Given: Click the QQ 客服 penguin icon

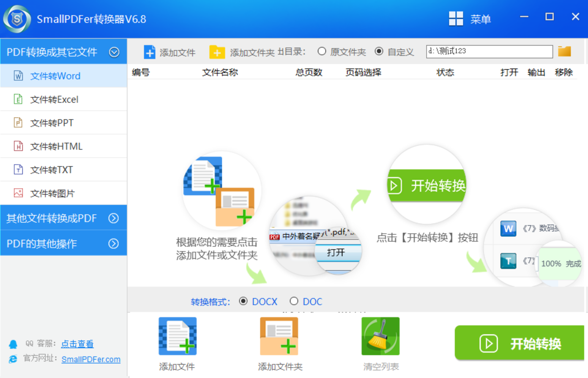Looking at the screenshot, I should point(13,344).
